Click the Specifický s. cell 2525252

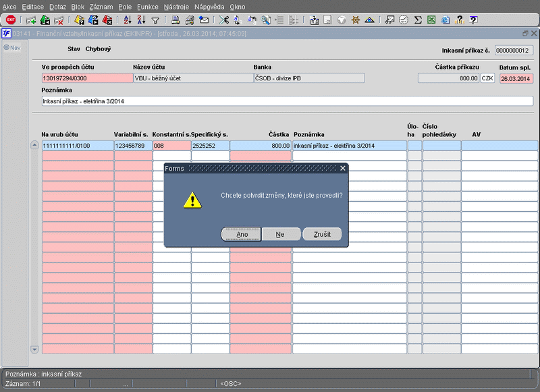[x=211, y=146]
